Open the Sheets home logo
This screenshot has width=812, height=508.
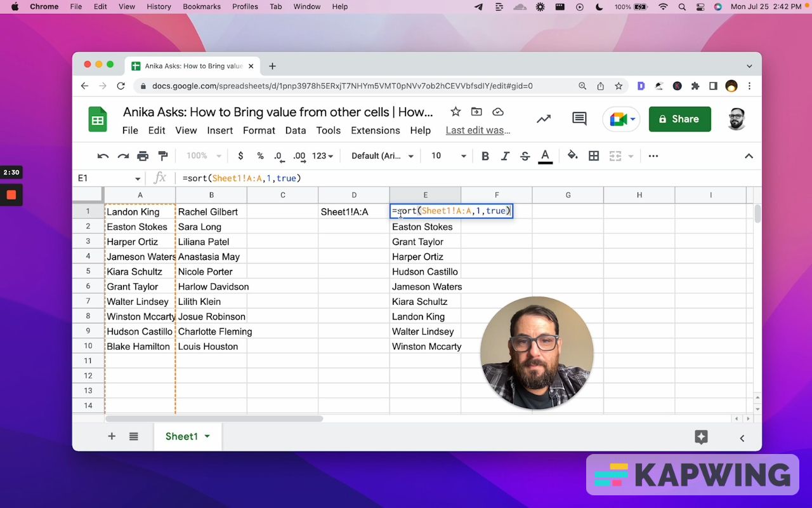98,119
